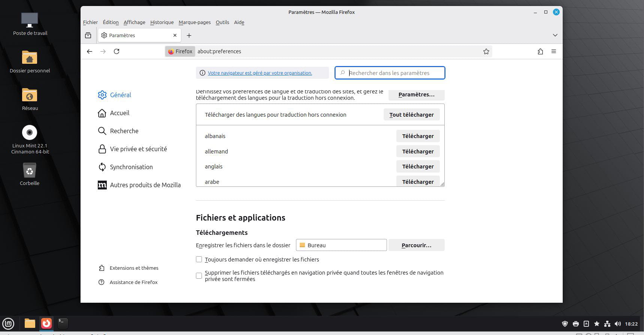Close the Paramètres tab
Screen dimensions: 644x335
[x=175, y=35]
